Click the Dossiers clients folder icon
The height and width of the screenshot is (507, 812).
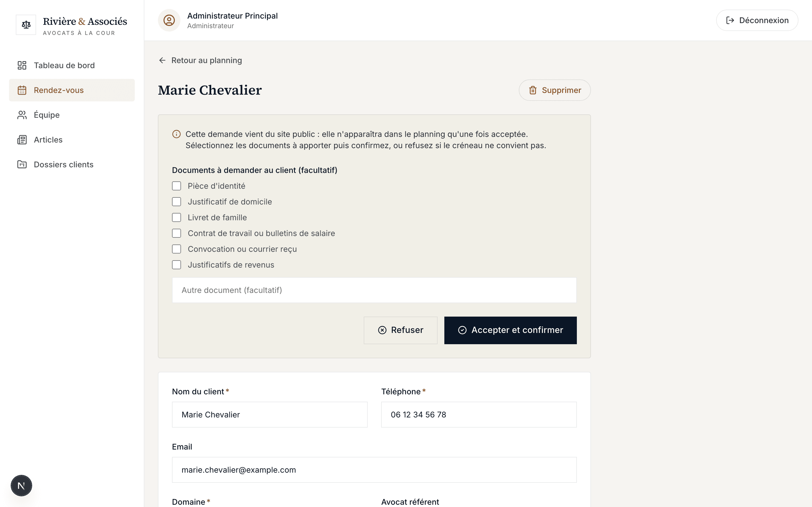(x=22, y=165)
